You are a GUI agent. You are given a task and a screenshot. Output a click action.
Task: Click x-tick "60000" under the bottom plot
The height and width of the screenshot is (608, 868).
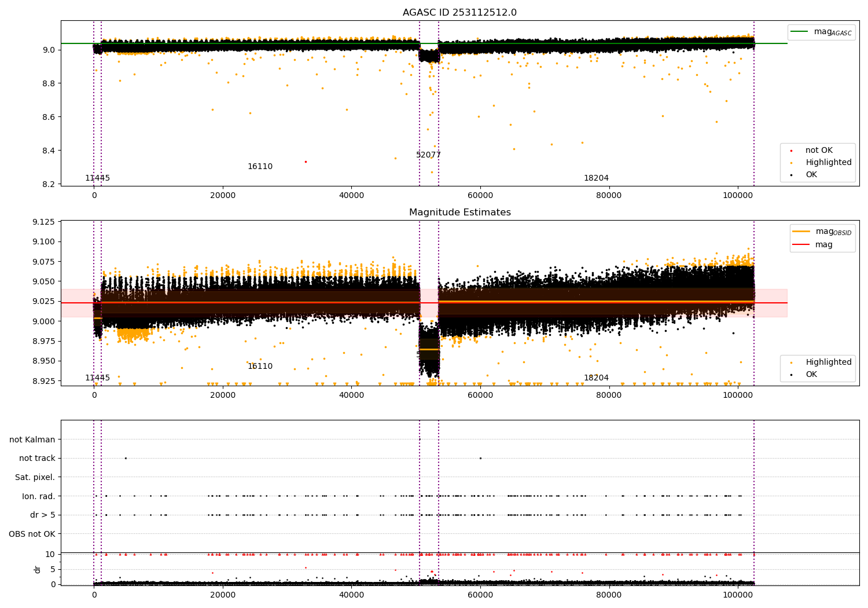pos(480,595)
